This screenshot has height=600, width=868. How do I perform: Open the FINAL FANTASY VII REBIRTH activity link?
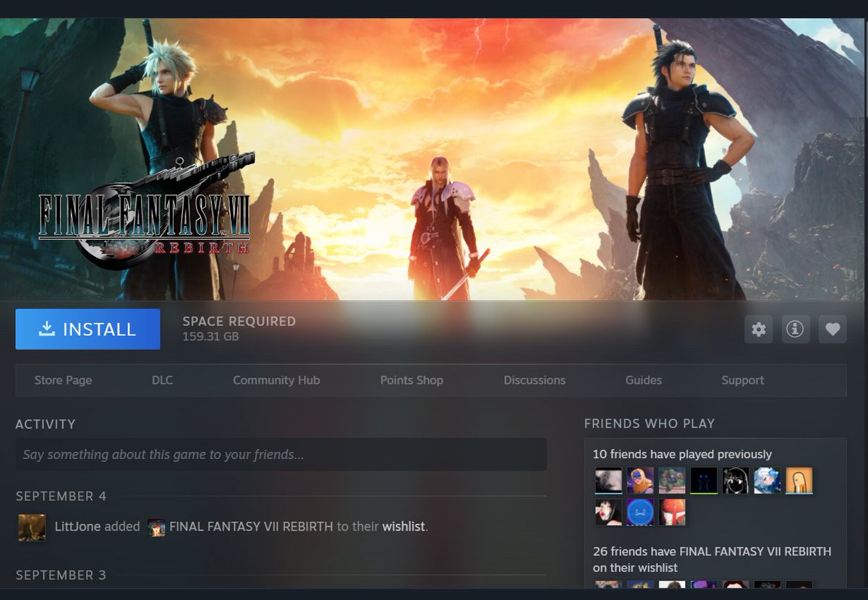(250, 527)
